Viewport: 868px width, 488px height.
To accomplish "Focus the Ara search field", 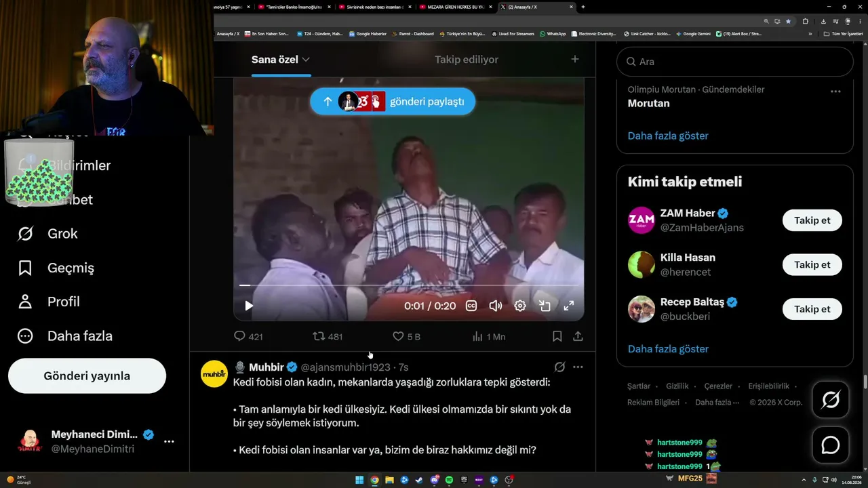I will [734, 62].
